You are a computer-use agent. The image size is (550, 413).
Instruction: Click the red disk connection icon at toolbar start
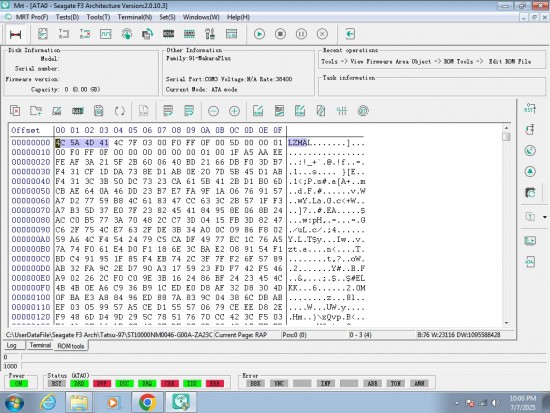pyautogui.click(x=15, y=34)
